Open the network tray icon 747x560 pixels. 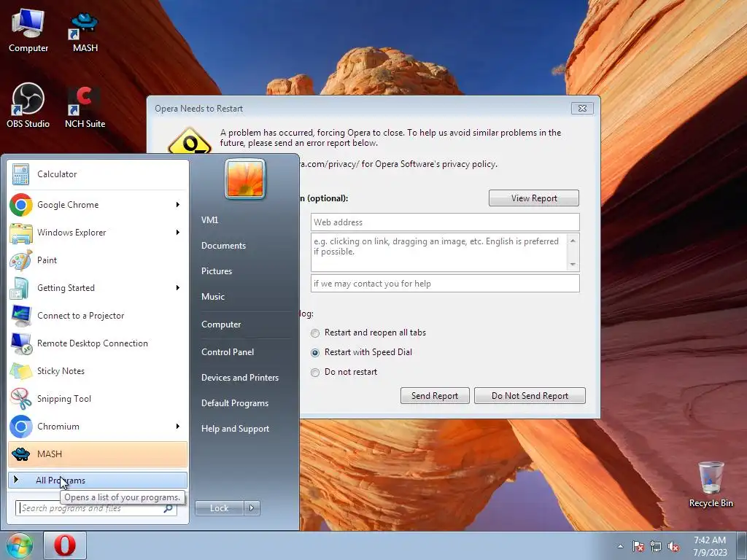pos(656,547)
